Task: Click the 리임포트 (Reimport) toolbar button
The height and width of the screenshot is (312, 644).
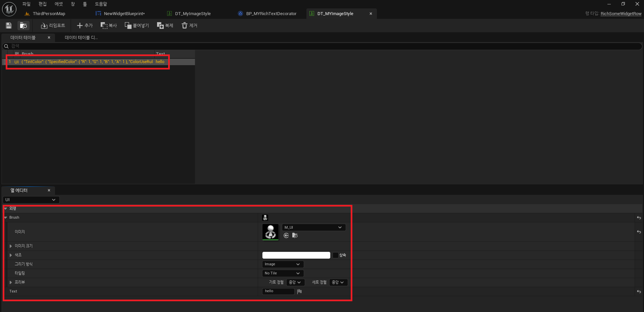Action: click(x=53, y=26)
